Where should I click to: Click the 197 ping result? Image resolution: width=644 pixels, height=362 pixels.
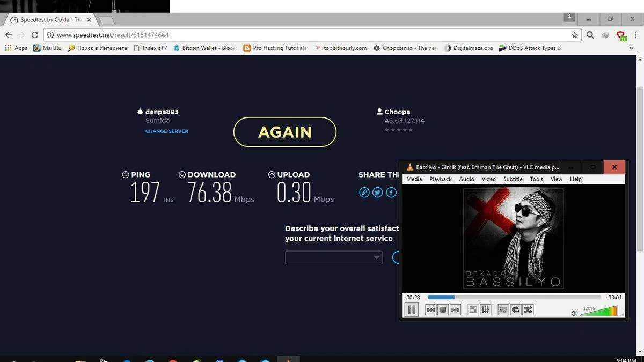coord(145,193)
